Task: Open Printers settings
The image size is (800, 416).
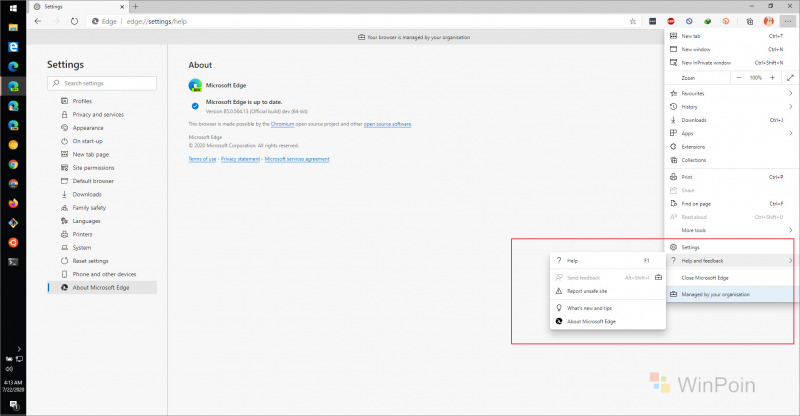Action: pyautogui.click(x=103, y=234)
